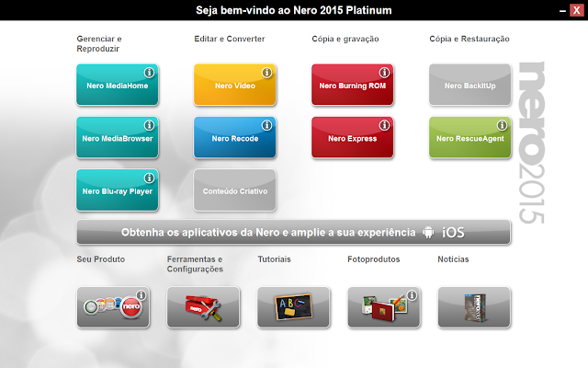Start Nero Blu-ray Player
Screen dimensions: 588x368
(x=118, y=190)
